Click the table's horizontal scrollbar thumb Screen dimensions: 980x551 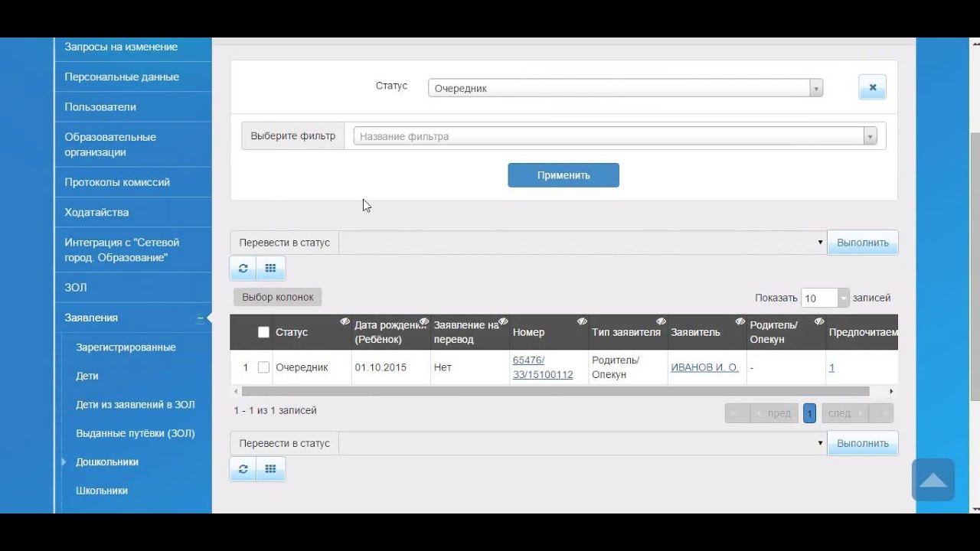[x=555, y=391]
